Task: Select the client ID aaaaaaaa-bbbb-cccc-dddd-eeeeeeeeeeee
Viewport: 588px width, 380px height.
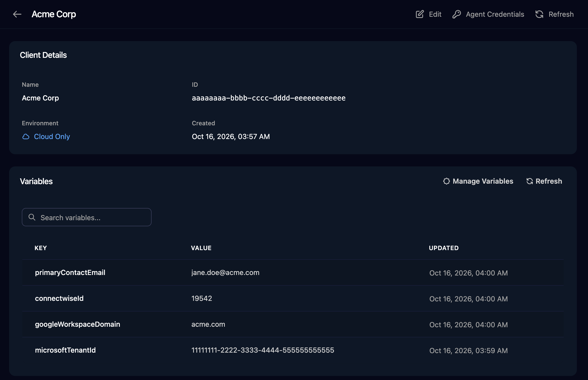Action: click(x=269, y=98)
